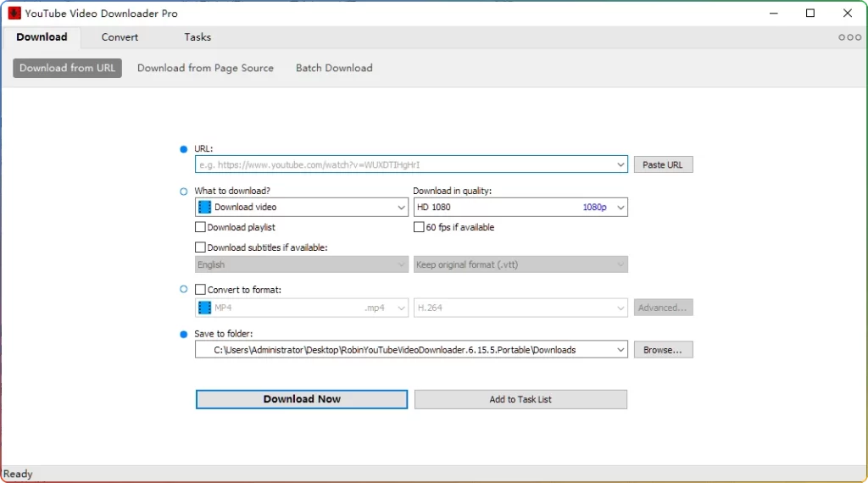Expand the Save to folder path dropdown

tap(620, 350)
